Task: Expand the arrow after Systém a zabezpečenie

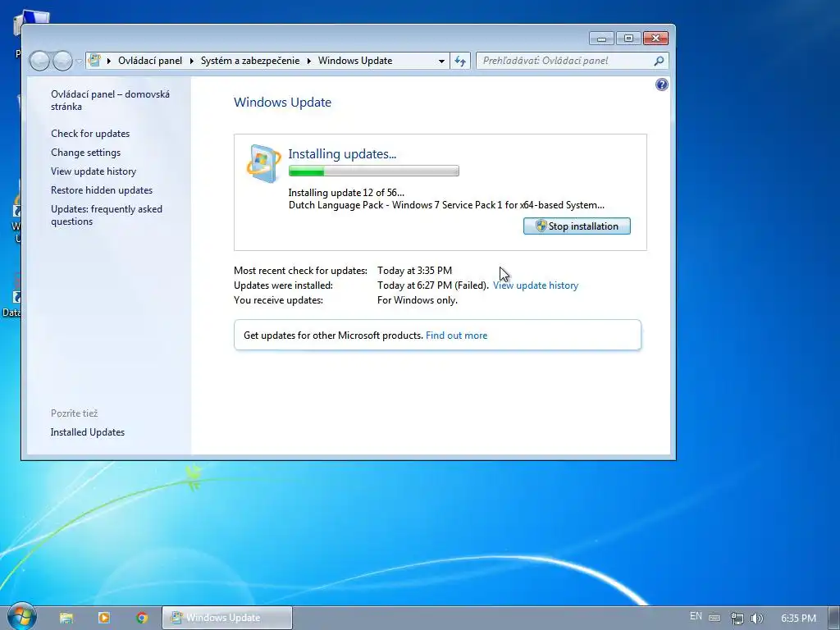Action: pos(309,61)
